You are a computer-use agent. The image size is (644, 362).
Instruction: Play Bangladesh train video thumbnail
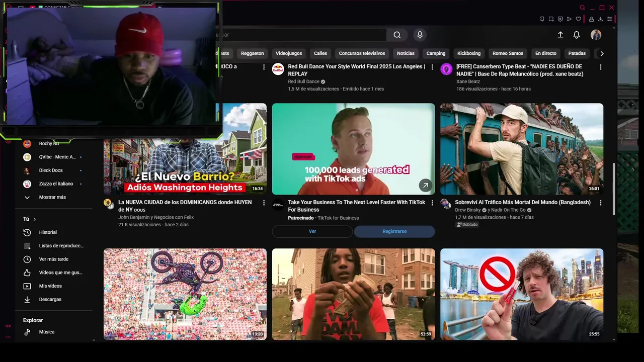tap(522, 149)
